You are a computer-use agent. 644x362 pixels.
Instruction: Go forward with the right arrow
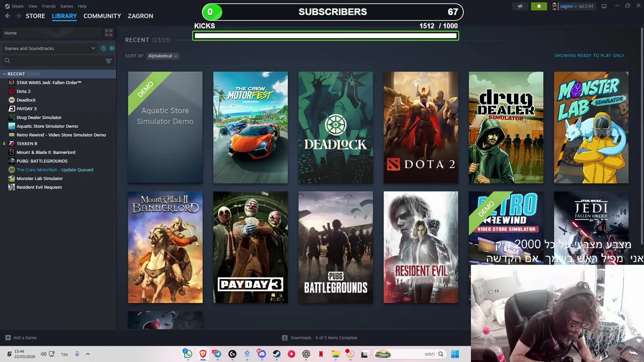(18, 16)
